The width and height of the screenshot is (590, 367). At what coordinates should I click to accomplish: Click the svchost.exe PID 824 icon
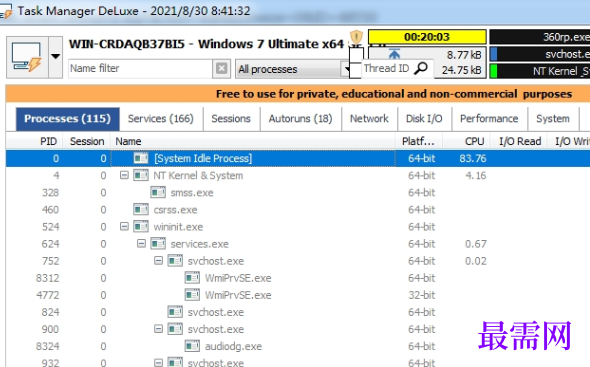[x=175, y=312]
